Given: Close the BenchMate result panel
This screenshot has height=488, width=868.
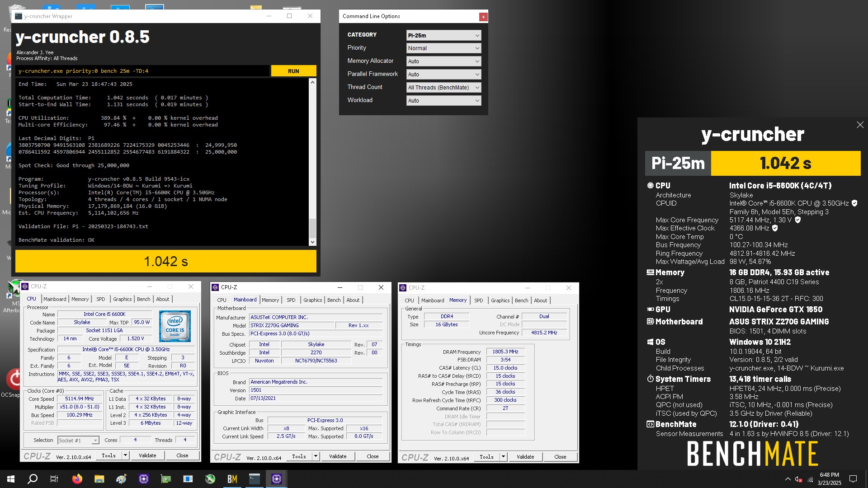Looking at the screenshot, I should click(x=860, y=125).
